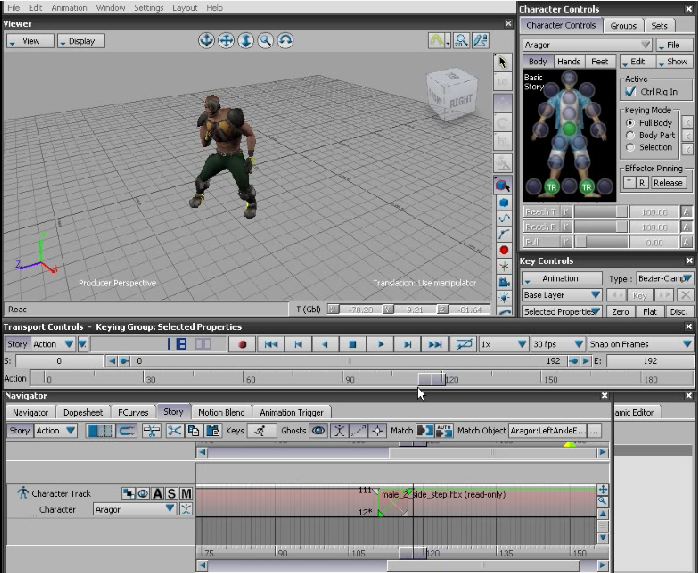Click the Pan camera icon in Viewer
Screen dimensions: 698x573
(x=226, y=41)
